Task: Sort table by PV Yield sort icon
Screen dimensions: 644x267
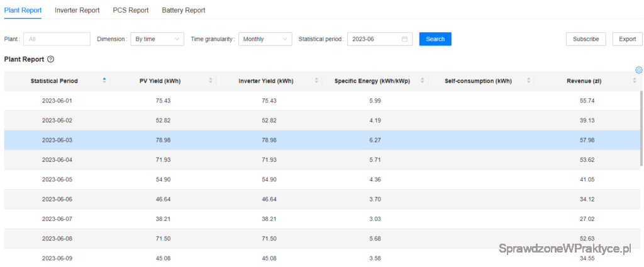Action: 211,81
